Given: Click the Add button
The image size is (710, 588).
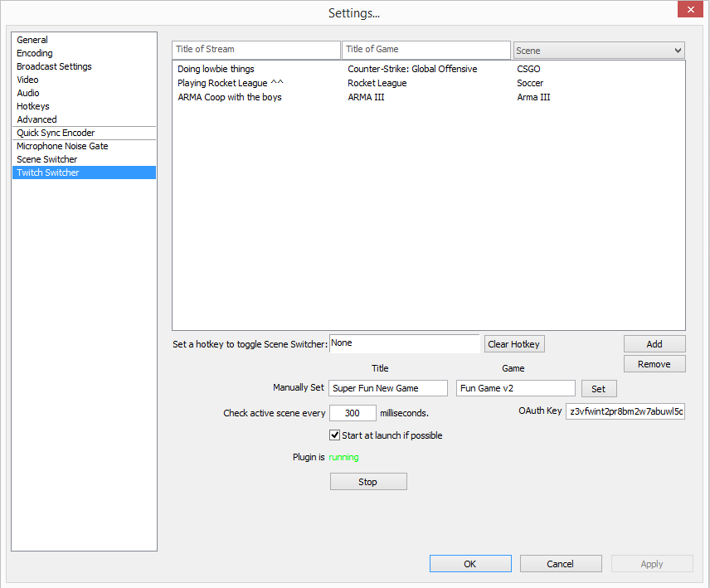Looking at the screenshot, I should pos(654,344).
